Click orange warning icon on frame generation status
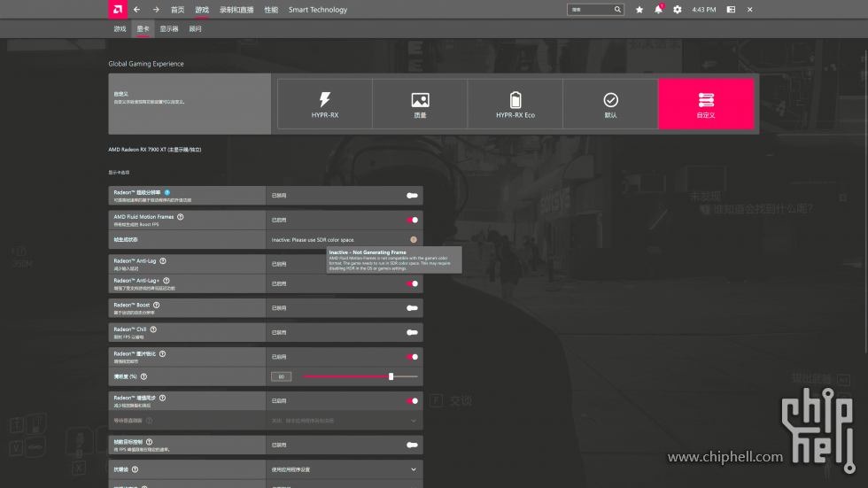This screenshot has height=488, width=868. [414, 240]
